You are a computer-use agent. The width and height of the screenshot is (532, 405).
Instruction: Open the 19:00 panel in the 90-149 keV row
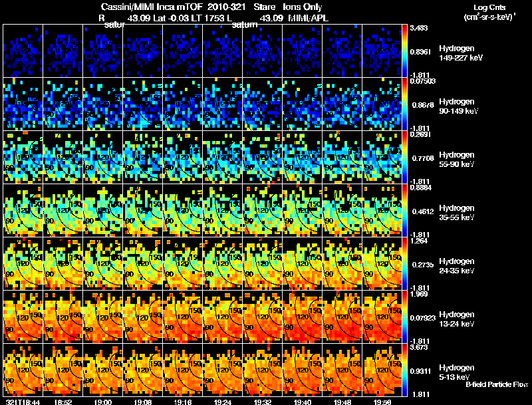(x=103, y=104)
